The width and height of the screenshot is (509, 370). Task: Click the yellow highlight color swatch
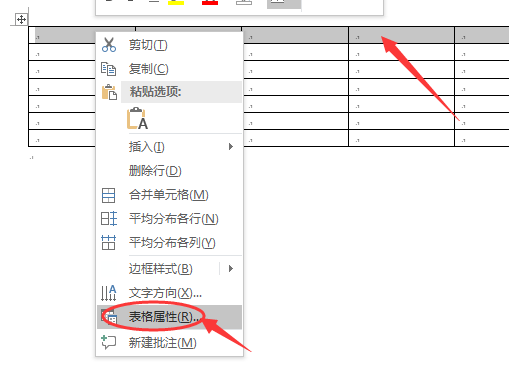(176, 3)
